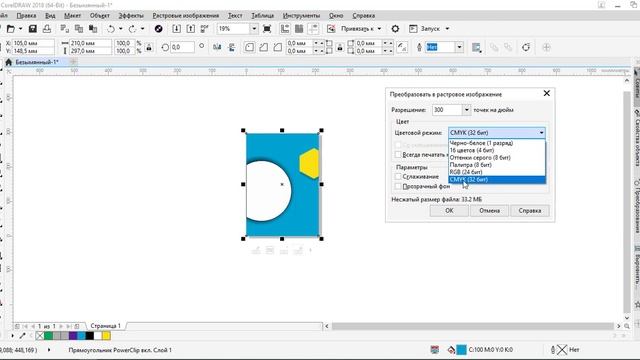Select the round corner style icon
This screenshot has height=360, width=640.
click(249, 47)
